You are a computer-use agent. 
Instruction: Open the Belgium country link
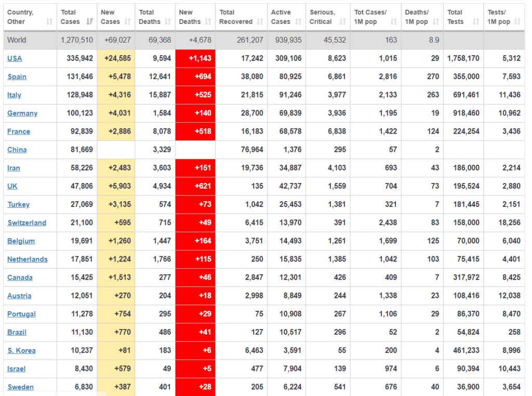(x=21, y=241)
